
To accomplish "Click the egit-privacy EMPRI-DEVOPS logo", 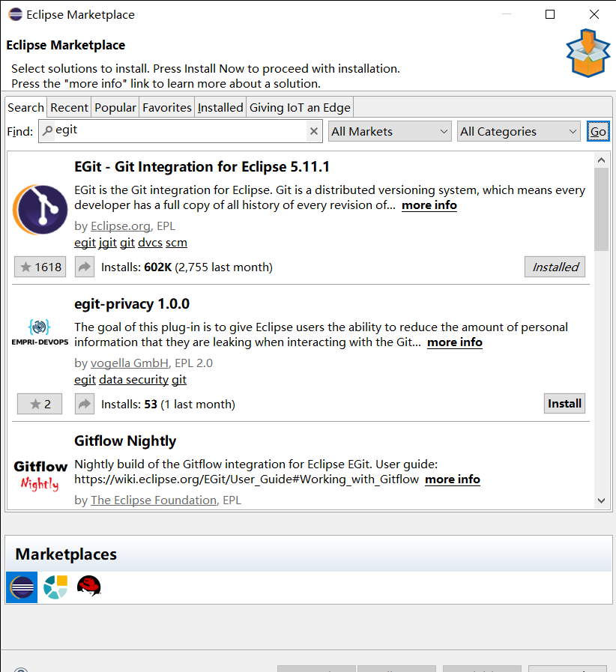I will (40, 333).
